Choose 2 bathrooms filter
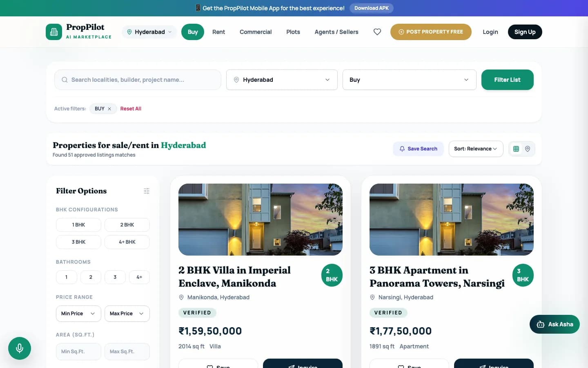Viewport: 588px width, 368px height. click(91, 277)
